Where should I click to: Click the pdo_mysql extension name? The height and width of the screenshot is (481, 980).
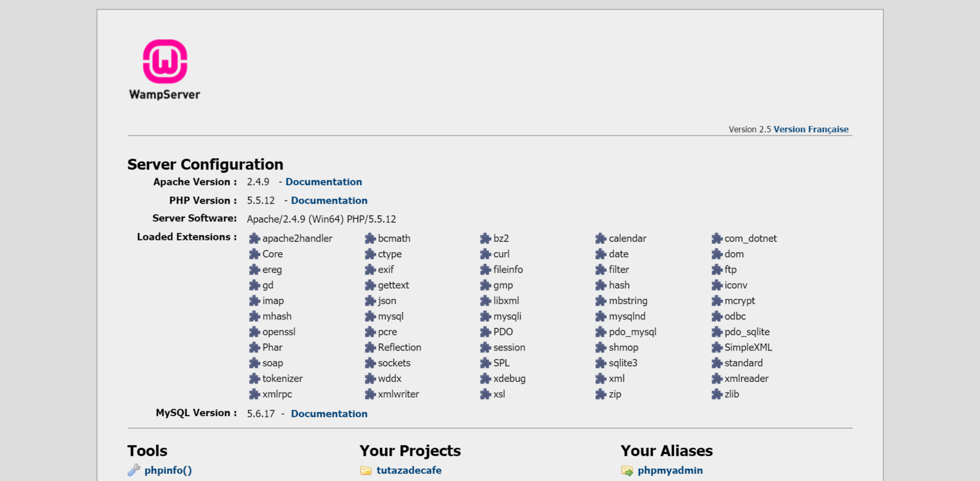[632, 332]
